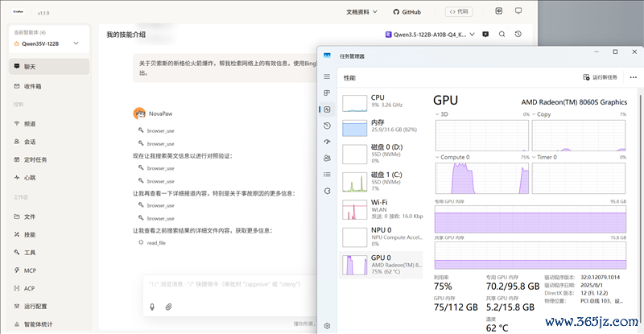Open the 收件箱 inbox in NovaPaw sidebar
The height and width of the screenshot is (334, 644).
49,86
